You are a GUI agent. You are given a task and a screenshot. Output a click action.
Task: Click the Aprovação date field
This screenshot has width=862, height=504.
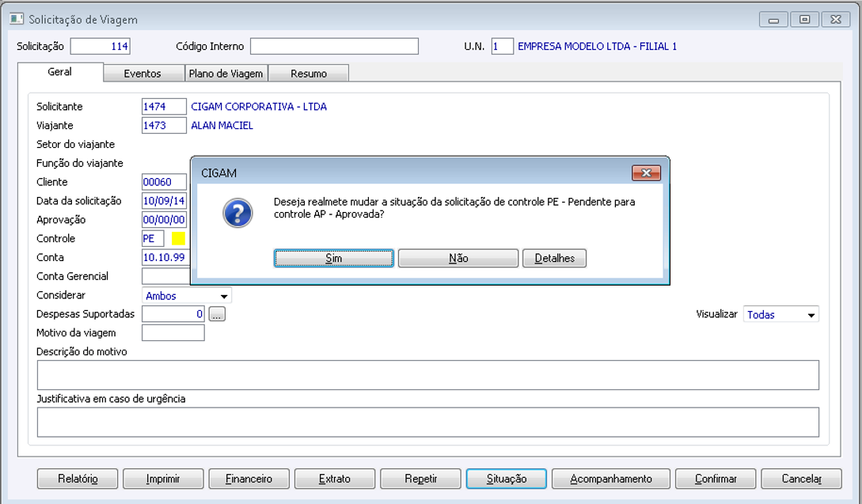tap(164, 220)
